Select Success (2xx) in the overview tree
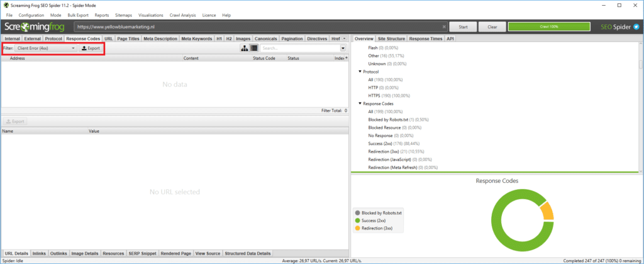 tap(394, 143)
